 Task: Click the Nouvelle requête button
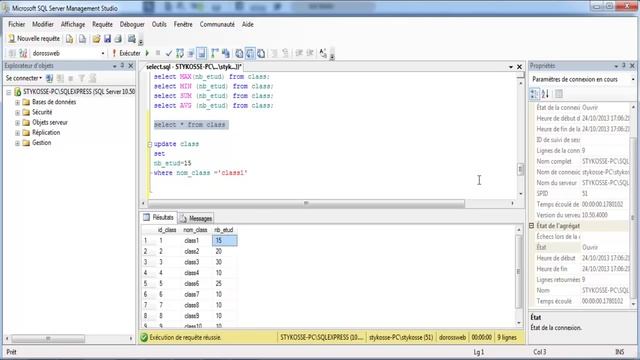34,39
